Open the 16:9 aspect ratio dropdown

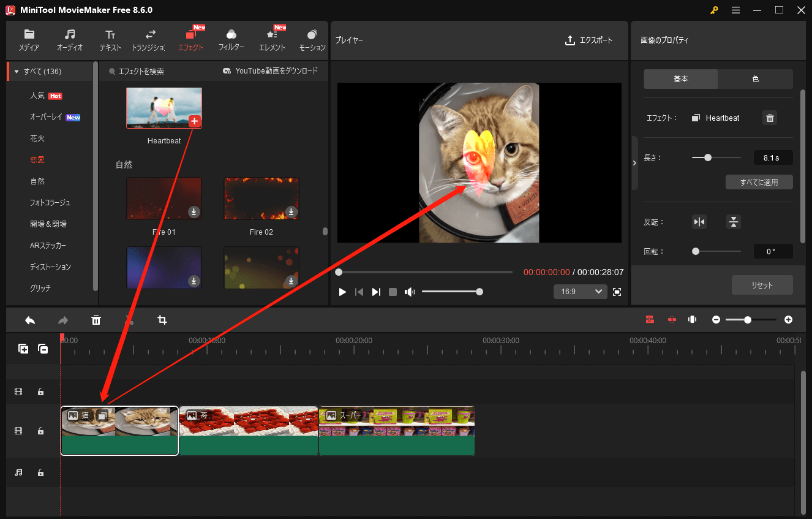coord(579,292)
